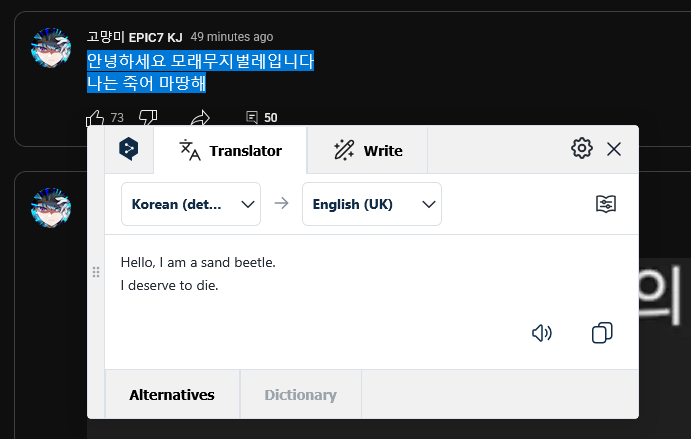Open the glossary settings icon
Image resolution: width=691 pixels, height=439 pixels.
coord(606,204)
